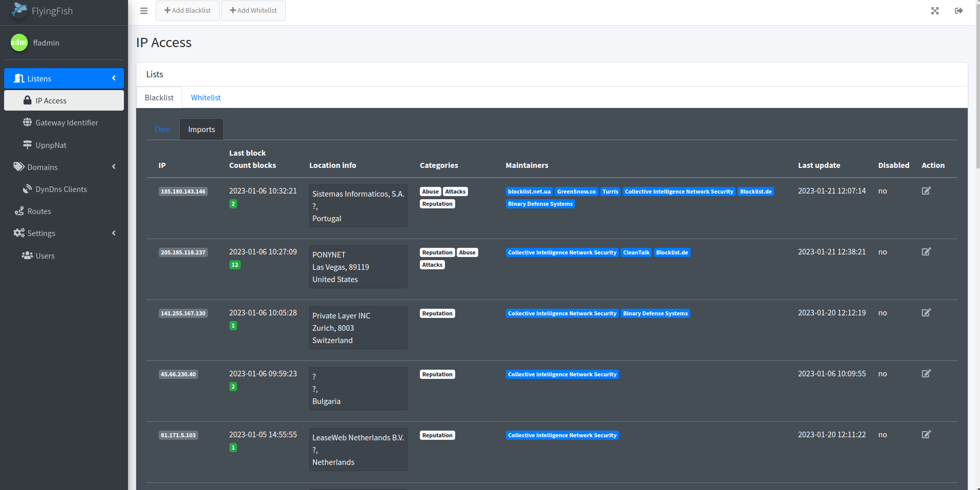This screenshot has height=490, width=980.
Task: Click the last update 2023-01-21 12:07:14
Action: click(832, 191)
